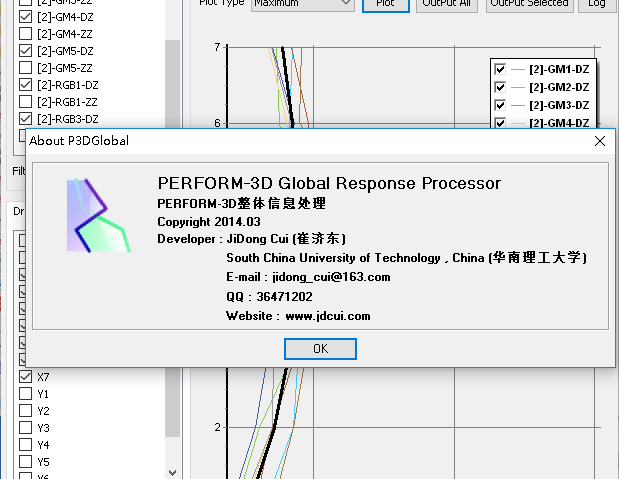This screenshot has width=619, height=479.
Task: Open the Log button
Action: click(x=596, y=4)
